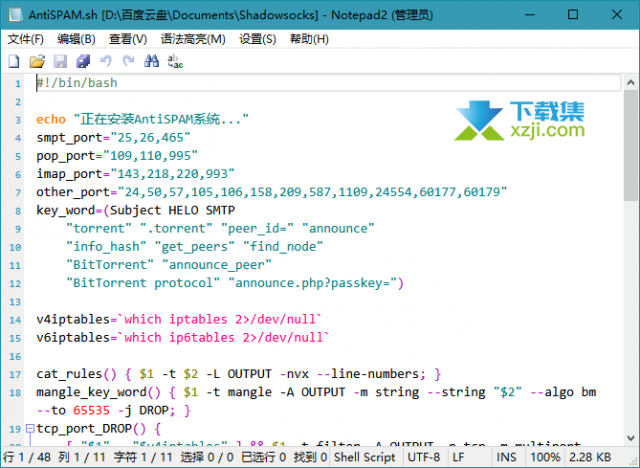
Task: Click the key_word array declaration
Action: pyautogui.click(x=136, y=210)
